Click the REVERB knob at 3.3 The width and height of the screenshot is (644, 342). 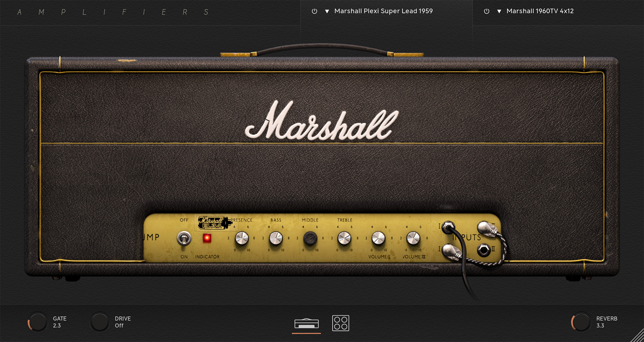coord(581,322)
